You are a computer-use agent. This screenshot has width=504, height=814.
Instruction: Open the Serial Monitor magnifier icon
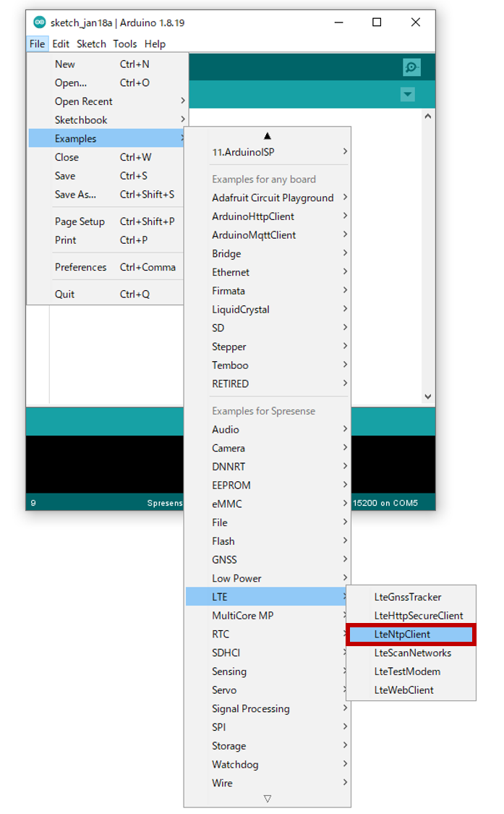point(411,67)
